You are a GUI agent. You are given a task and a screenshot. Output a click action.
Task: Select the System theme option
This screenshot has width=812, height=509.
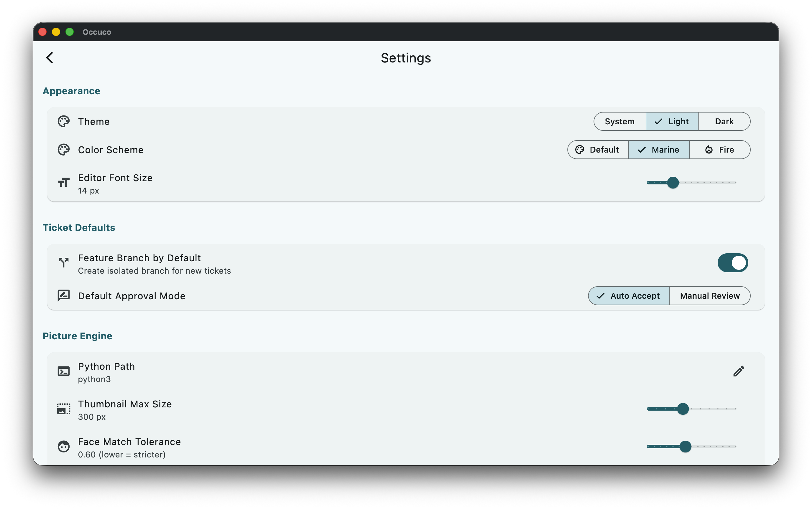(619, 122)
